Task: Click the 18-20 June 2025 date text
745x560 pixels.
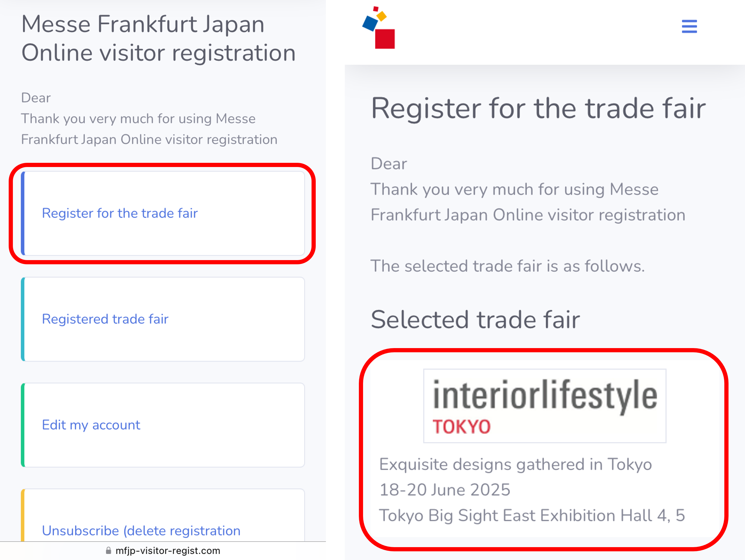Action: coord(445,490)
